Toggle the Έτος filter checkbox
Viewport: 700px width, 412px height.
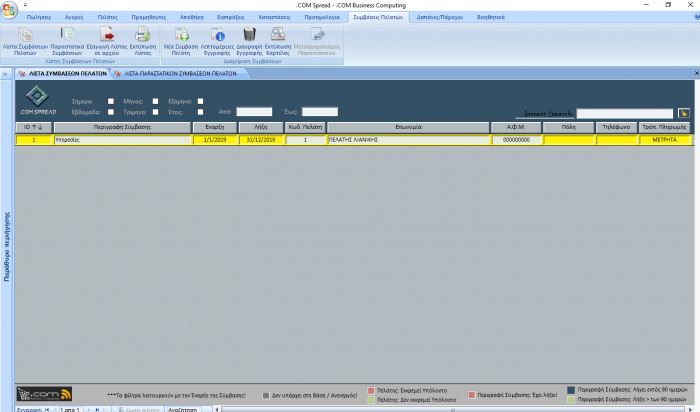pos(200,112)
